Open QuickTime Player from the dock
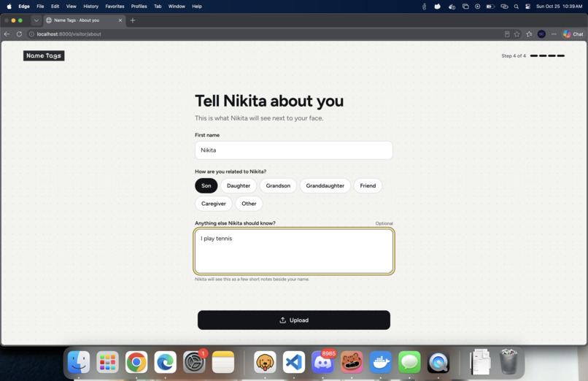 click(438, 362)
